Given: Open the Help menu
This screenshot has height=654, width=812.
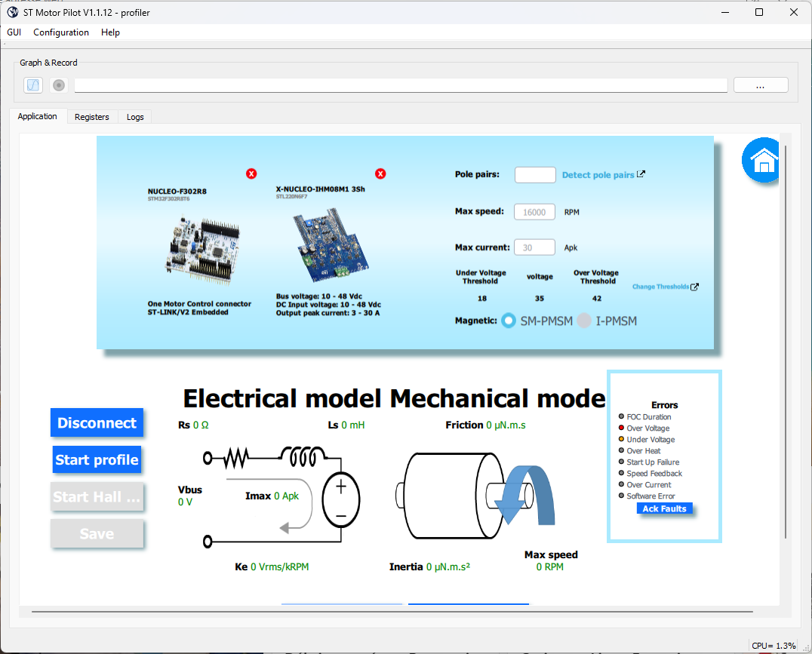Looking at the screenshot, I should pyautogui.click(x=110, y=32).
